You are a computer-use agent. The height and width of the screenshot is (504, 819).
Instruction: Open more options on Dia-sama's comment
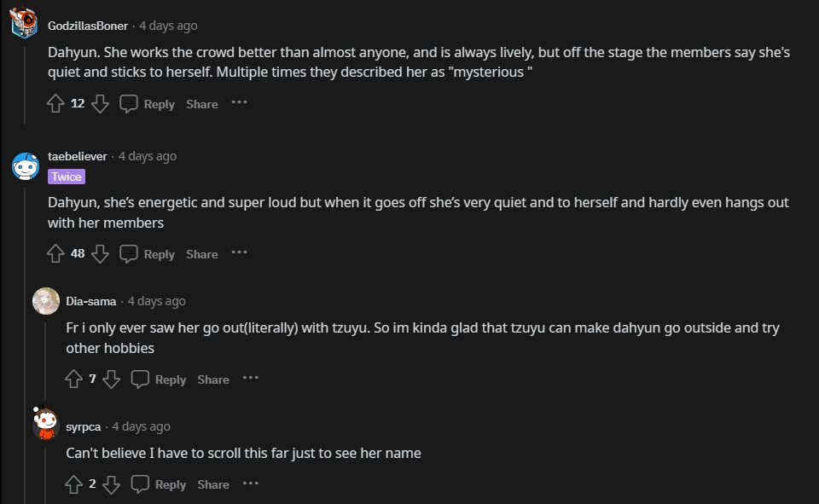click(250, 379)
